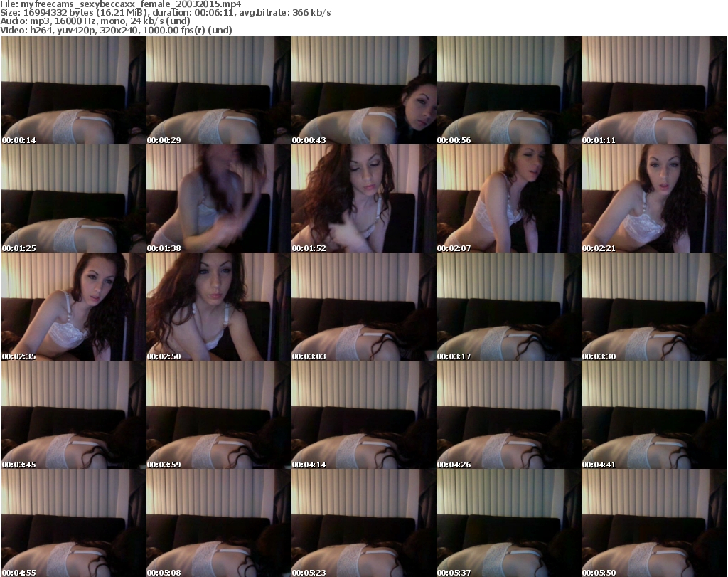Choose the thumbnail at 00:01:11

[654, 90]
